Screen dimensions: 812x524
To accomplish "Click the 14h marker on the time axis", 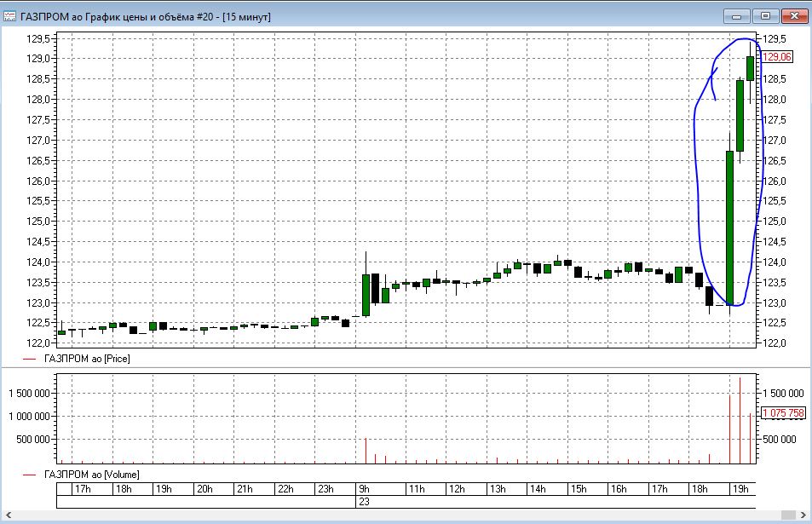I will [x=537, y=489].
